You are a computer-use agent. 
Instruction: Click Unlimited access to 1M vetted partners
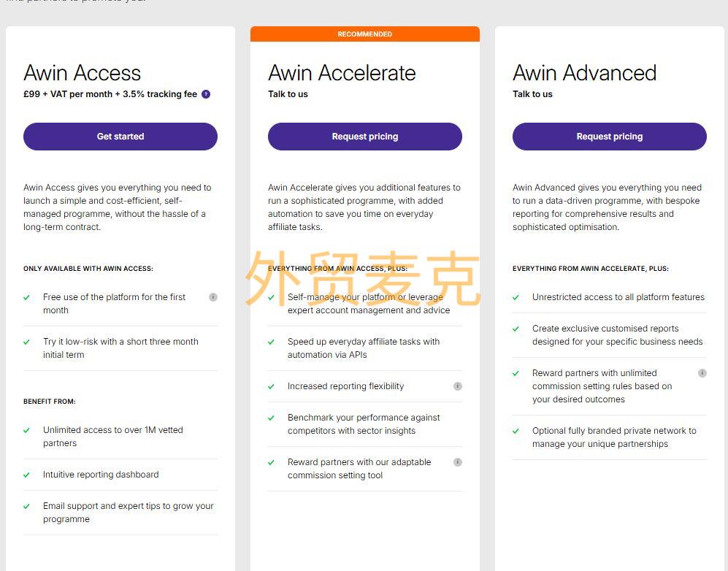[113, 437]
